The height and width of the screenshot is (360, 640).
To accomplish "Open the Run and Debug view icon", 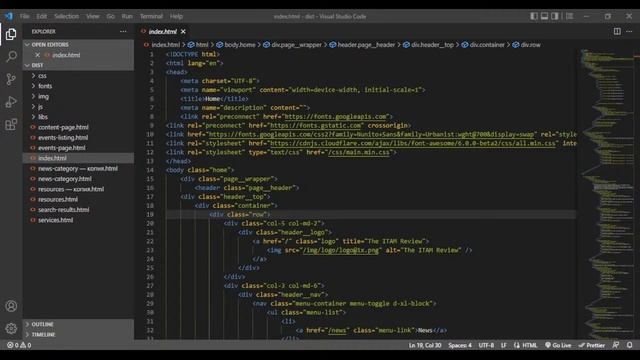I will pos(11,102).
